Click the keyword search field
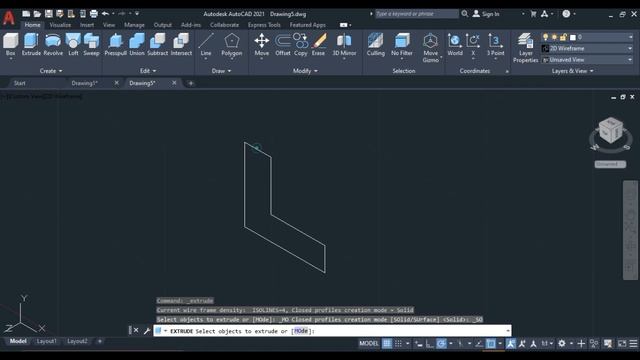 pos(417,14)
